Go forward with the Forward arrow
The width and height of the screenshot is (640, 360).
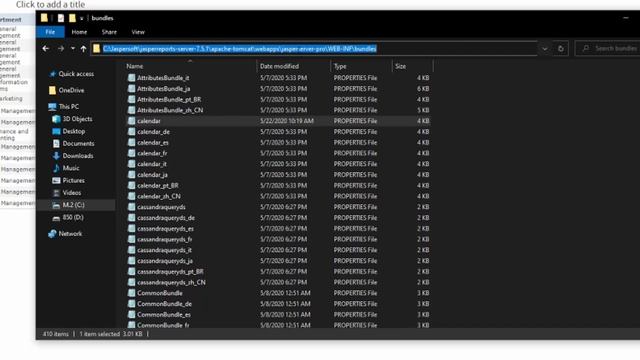61,49
